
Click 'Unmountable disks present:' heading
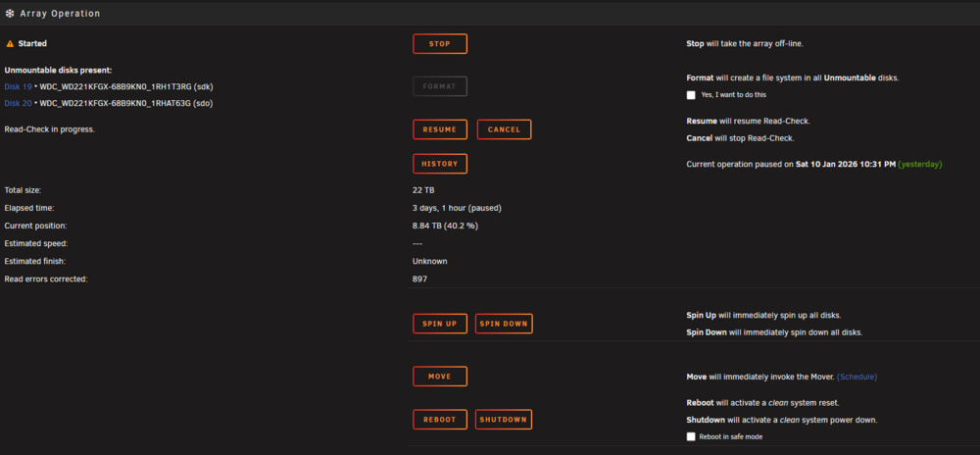[58, 70]
